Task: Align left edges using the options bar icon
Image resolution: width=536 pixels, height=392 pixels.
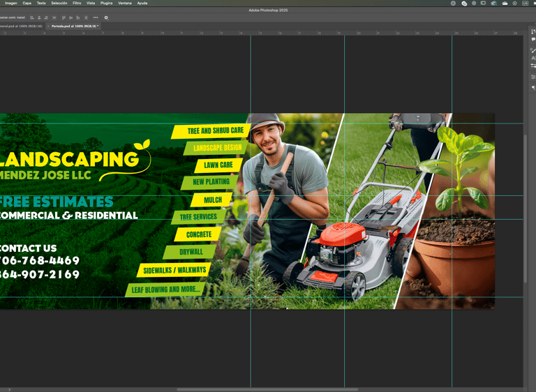Action: [x=32, y=17]
